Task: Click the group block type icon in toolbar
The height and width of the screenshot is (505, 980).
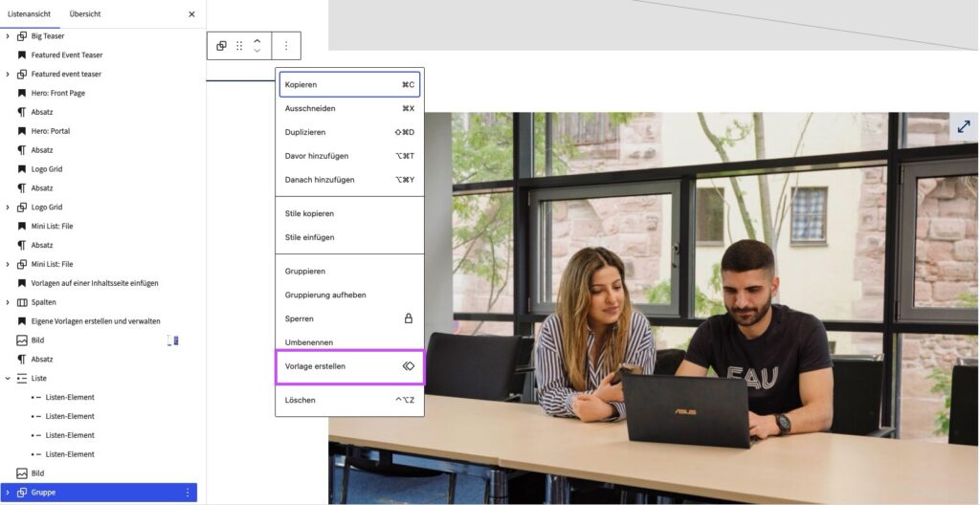Action: [221, 46]
